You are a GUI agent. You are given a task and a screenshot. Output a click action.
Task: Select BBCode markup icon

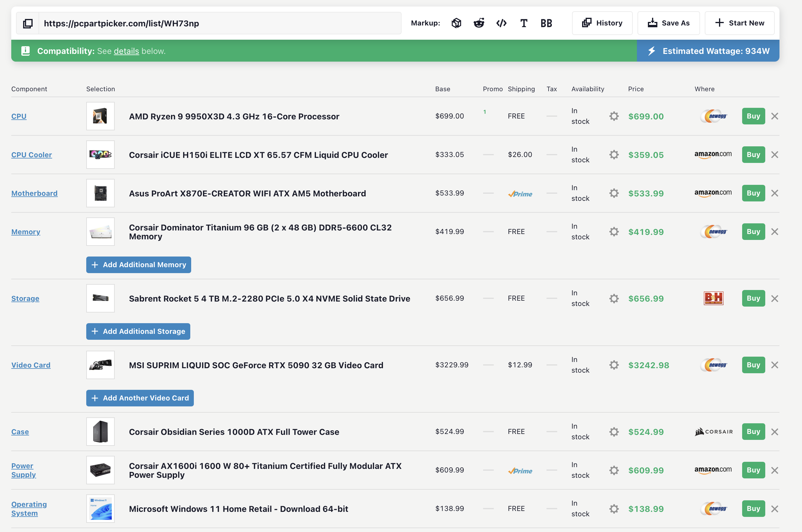(546, 23)
